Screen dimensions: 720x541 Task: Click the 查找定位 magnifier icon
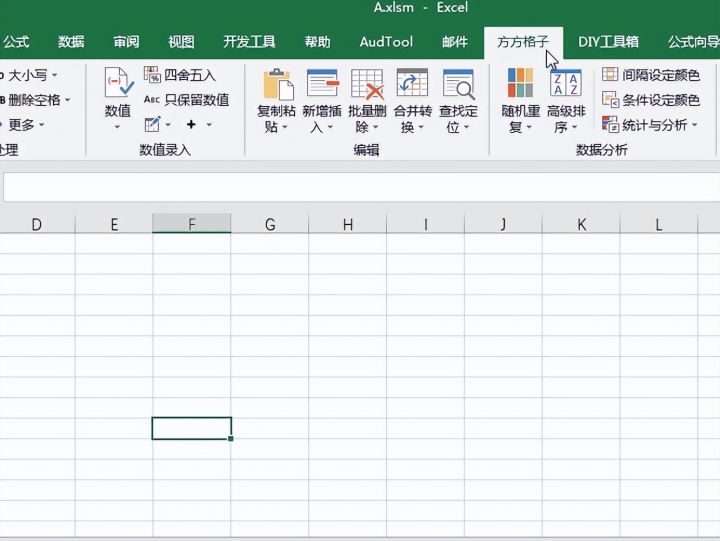pyautogui.click(x=458, y=84)
